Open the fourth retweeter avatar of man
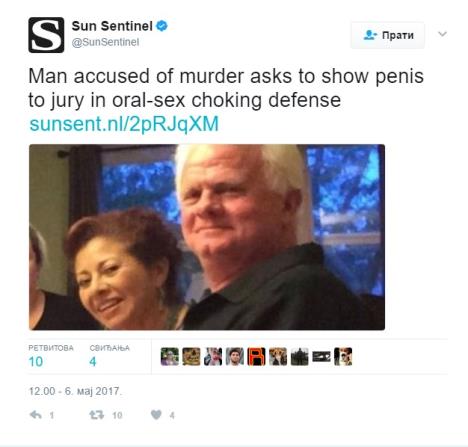 tap(235, 356)
